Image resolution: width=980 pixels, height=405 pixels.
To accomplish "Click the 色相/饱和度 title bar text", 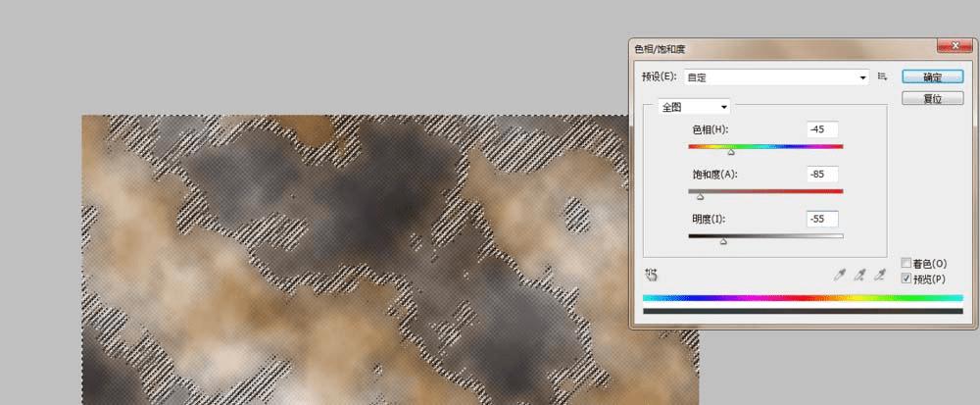I will pos(660,49).
